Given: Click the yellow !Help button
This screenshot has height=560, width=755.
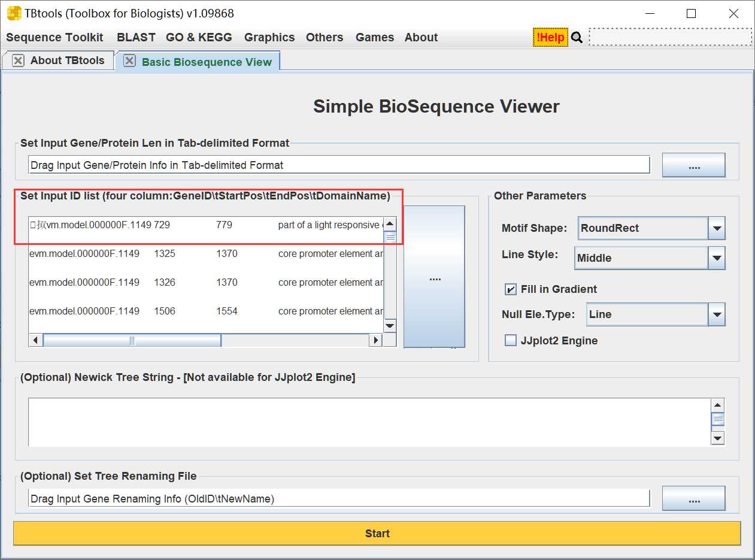Looking at the screenshot, I should tap(550, 37).
